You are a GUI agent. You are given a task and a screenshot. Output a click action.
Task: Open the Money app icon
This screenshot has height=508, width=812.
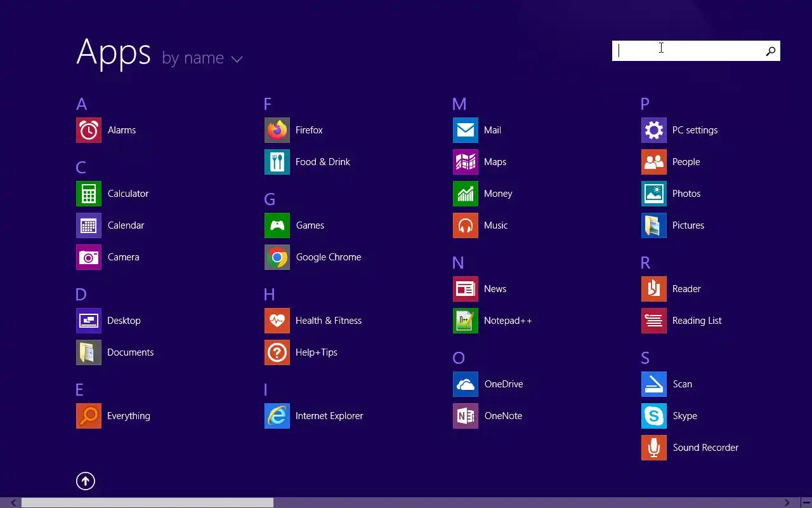tap(466, 194)
